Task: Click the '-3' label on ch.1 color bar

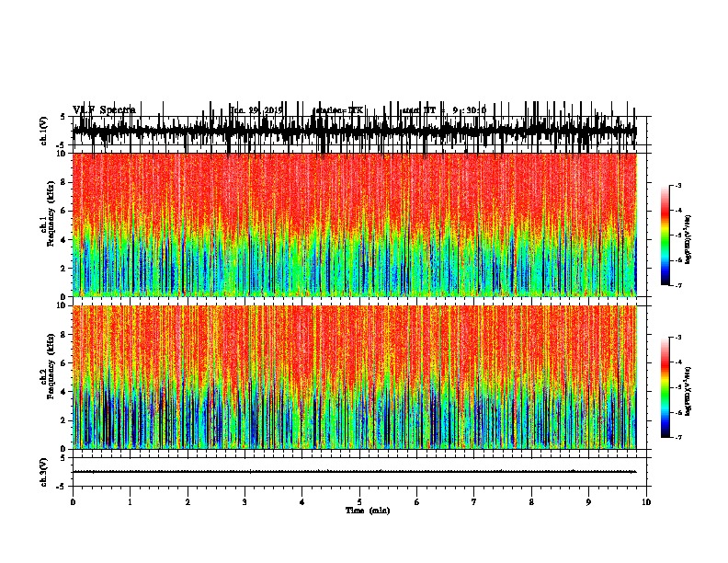Action: (x=677, y=186)
